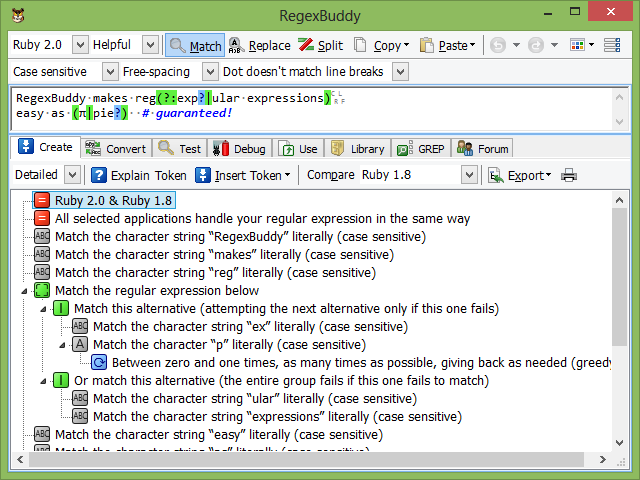Toggle Dot doesn't match line breaks option
This screenshot has height=480, width=640.
[400, 72]
